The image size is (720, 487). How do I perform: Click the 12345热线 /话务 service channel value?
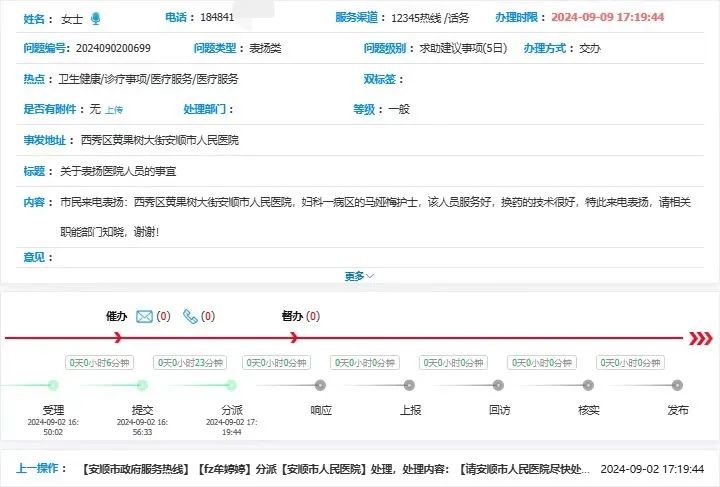pos(430,18)
